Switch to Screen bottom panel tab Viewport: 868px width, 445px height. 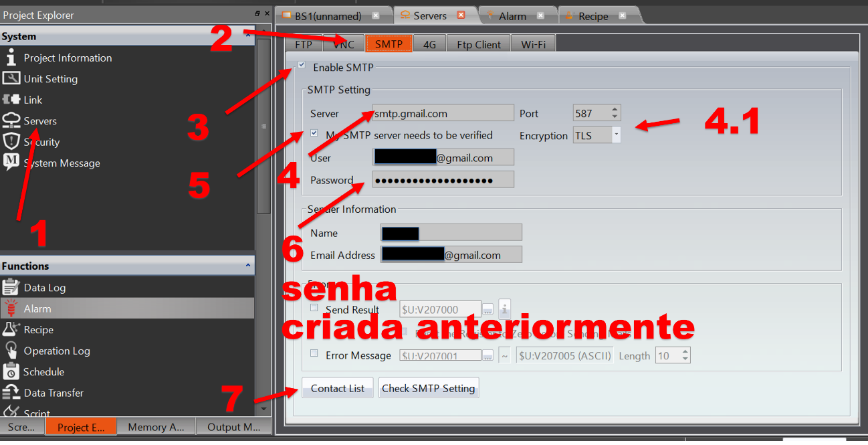coord(21,427)
